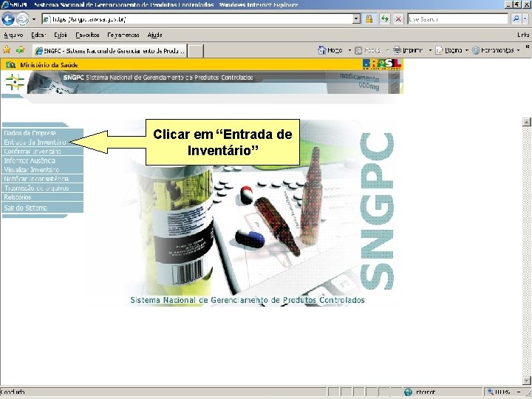Click the search magnifier button

coord(516,19)
